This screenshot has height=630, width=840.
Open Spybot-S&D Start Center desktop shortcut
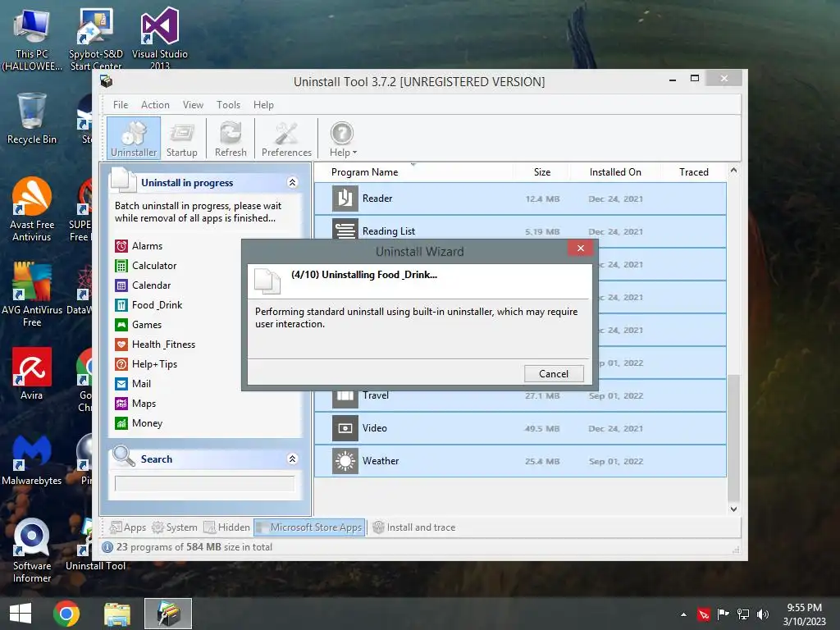tap(96, 39)
